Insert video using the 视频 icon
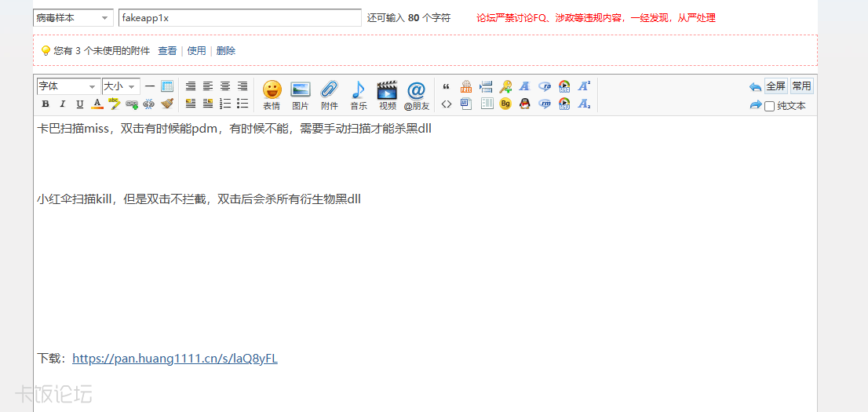This screenshot has height=412, width=868. [387, 95]
